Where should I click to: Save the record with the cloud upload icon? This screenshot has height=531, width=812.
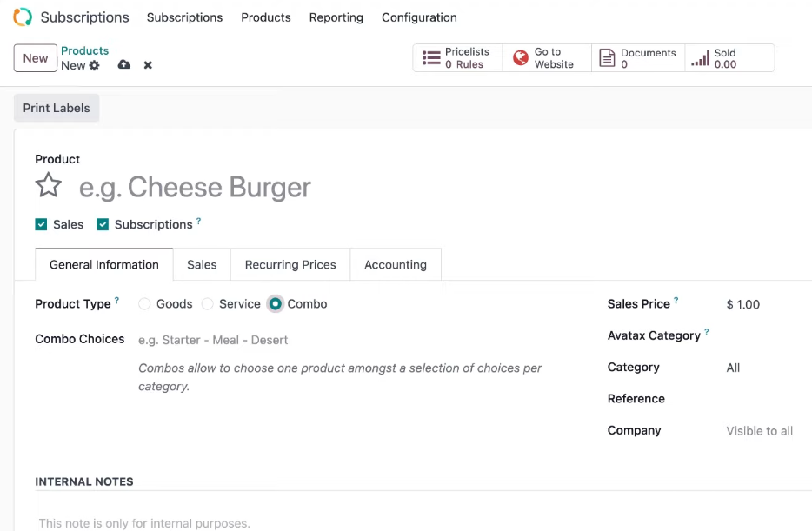click(x=123, y=64)
